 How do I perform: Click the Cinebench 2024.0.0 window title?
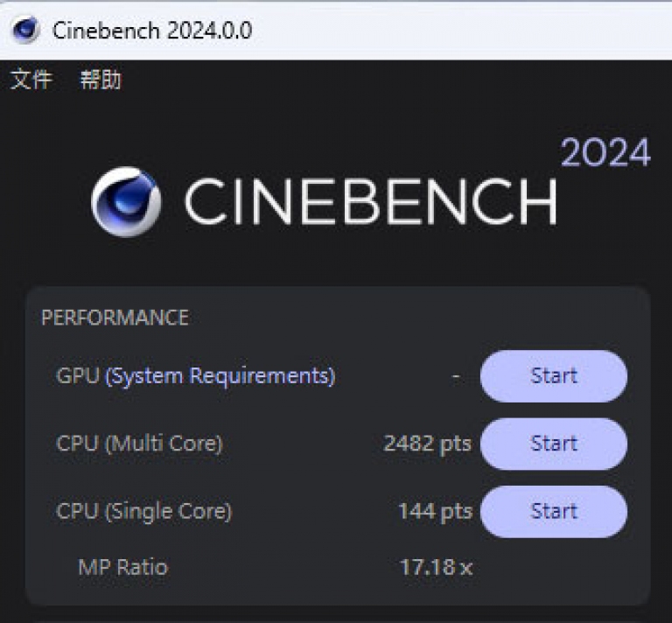[152, 30]
